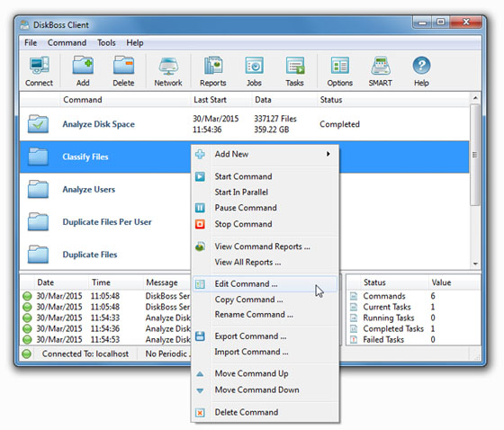
Task: Click the Help toolbar icon
Action: [x=421, y=72]
